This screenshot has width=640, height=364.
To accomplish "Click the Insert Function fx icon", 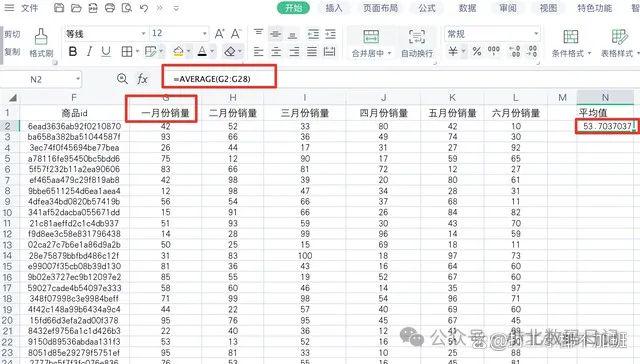I will click(x=142, y=78).
